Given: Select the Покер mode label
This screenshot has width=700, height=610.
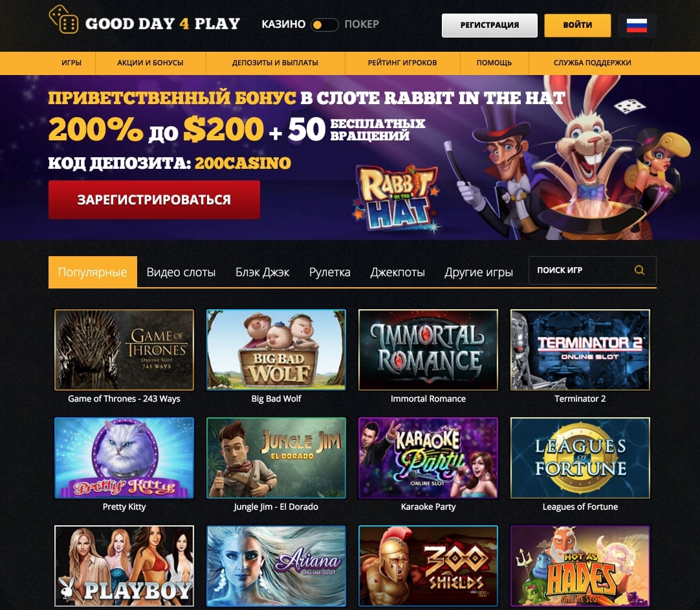Looking at the screenshot, I should point(362,24).
